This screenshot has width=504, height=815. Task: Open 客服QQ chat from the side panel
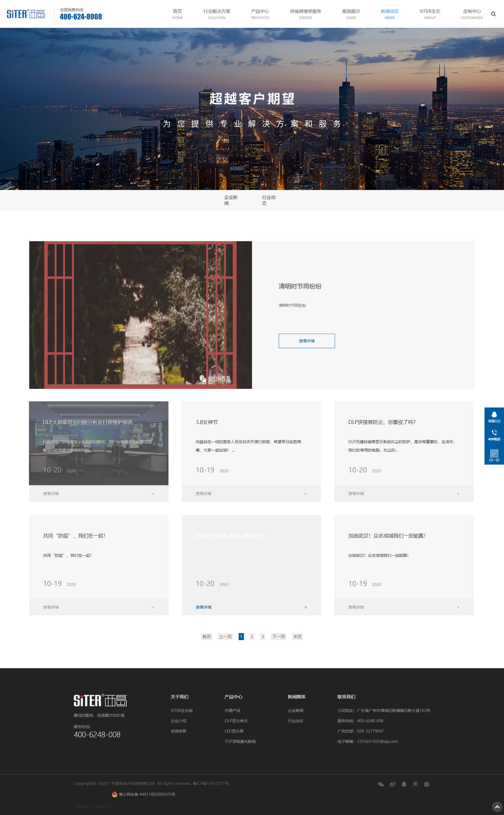click(x=494, y=416)
